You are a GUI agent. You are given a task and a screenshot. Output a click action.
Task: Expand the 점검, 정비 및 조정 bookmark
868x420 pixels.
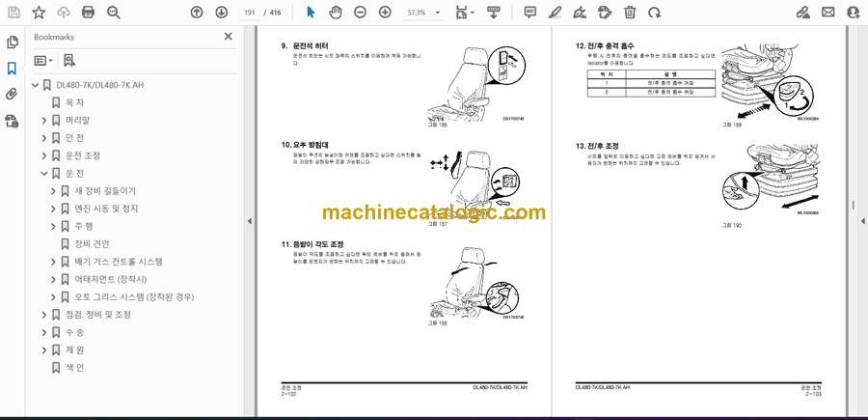coord(44,315)
